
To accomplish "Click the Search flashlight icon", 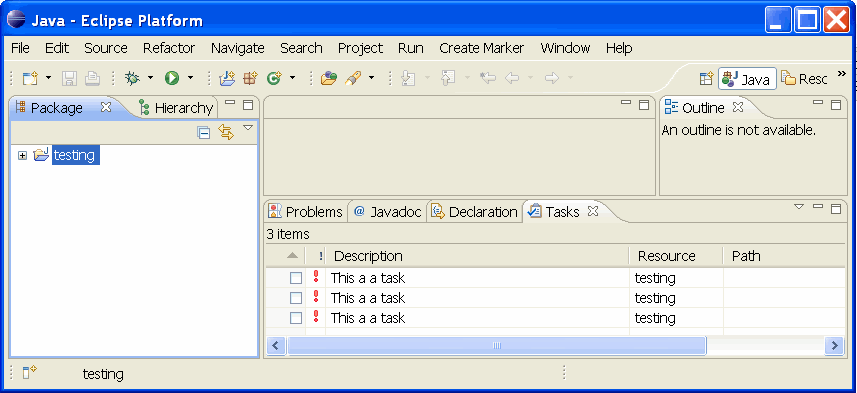I will (x=353, y=78).
